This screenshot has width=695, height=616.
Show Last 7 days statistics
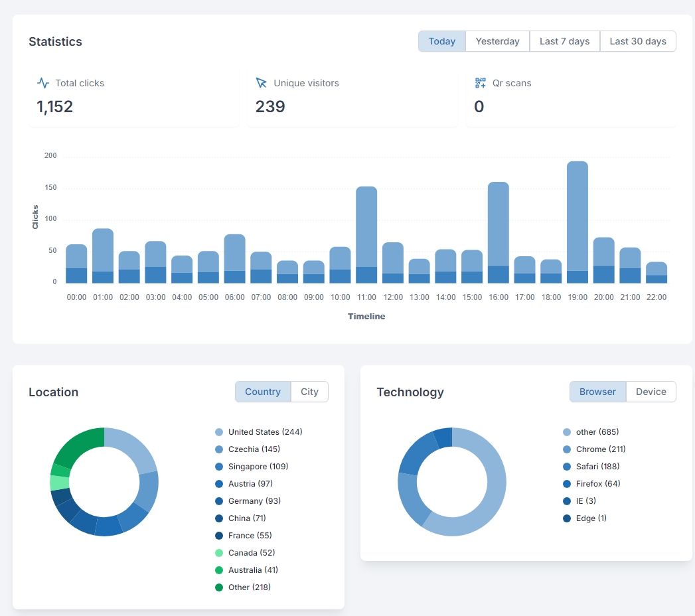564,41
